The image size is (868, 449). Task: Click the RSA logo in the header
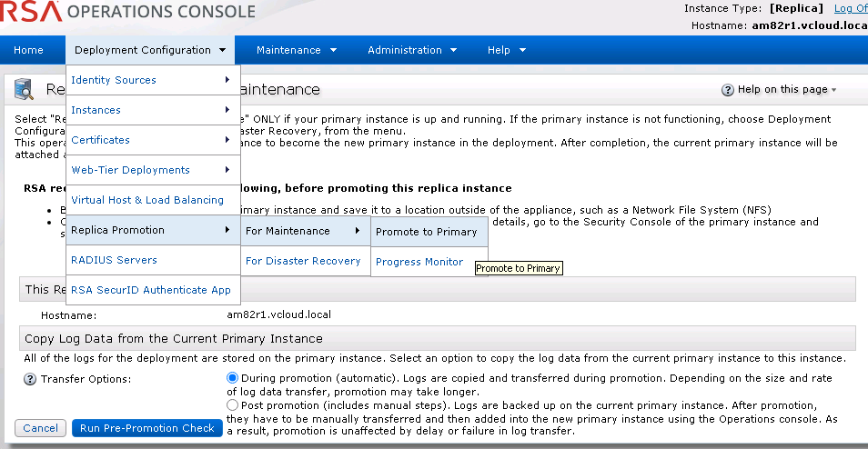(x=32, y=12)
